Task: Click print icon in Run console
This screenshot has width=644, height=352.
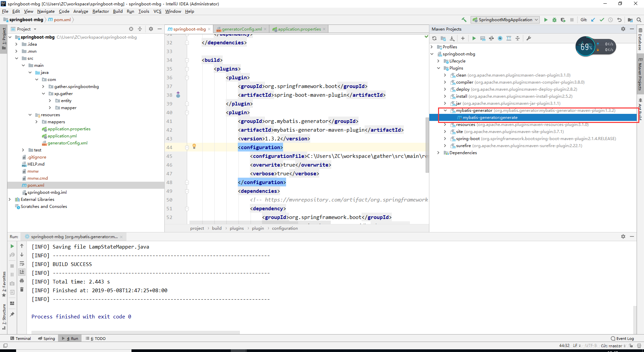Action: click(22, 281)
